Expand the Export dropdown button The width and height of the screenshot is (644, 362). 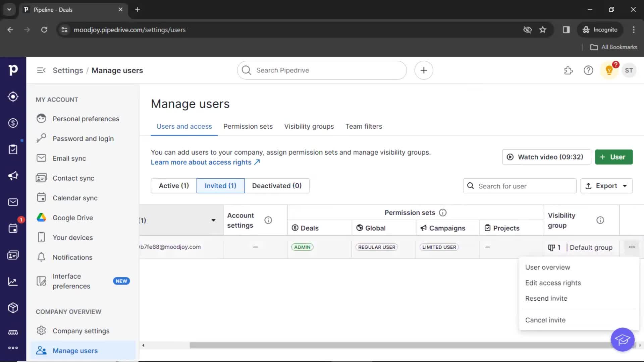pos(625,186)
